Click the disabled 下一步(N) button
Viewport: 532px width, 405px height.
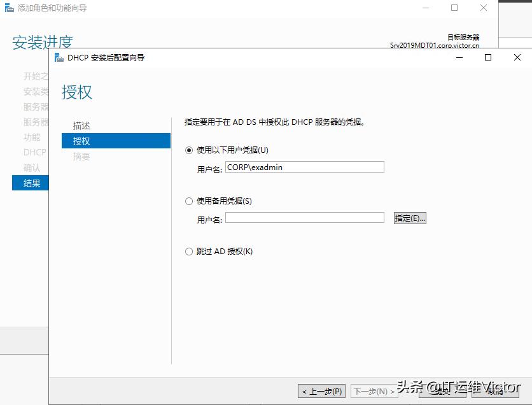pos(375,392)
